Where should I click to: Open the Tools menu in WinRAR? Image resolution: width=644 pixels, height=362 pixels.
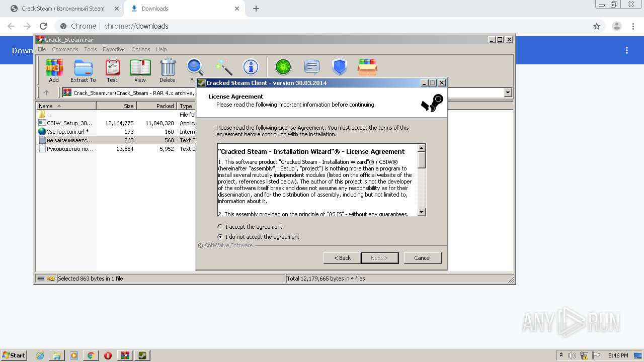(91, 49)
